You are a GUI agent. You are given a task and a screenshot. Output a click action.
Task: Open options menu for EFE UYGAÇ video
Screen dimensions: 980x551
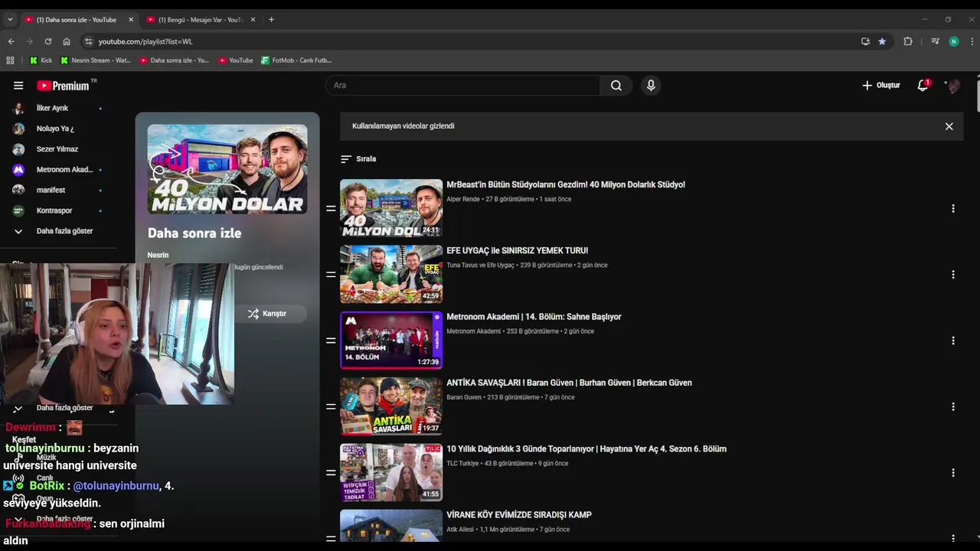(953, 274)
